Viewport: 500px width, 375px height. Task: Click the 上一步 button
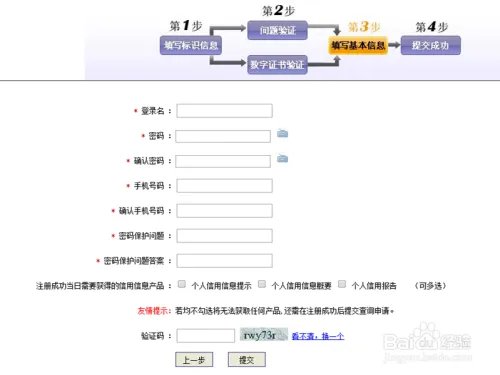pos(194,360)
